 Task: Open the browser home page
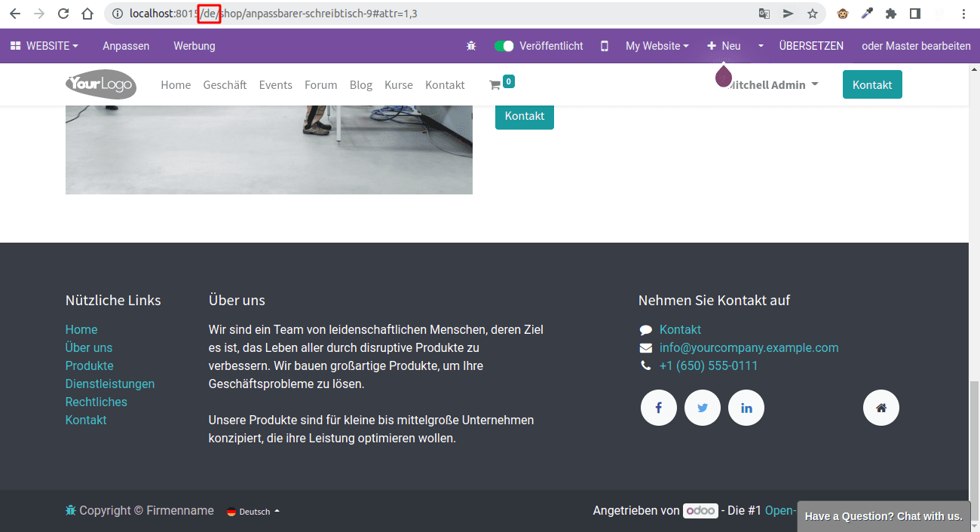87,14
